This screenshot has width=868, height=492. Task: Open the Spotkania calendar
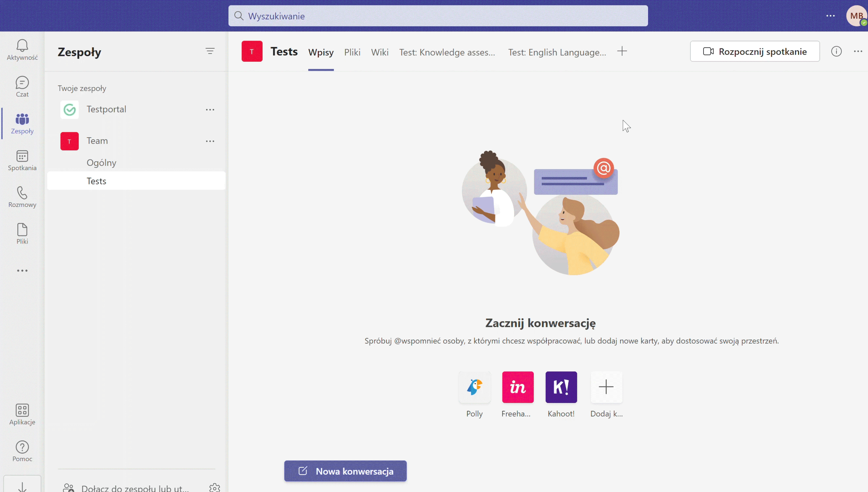tap(22, 160)
